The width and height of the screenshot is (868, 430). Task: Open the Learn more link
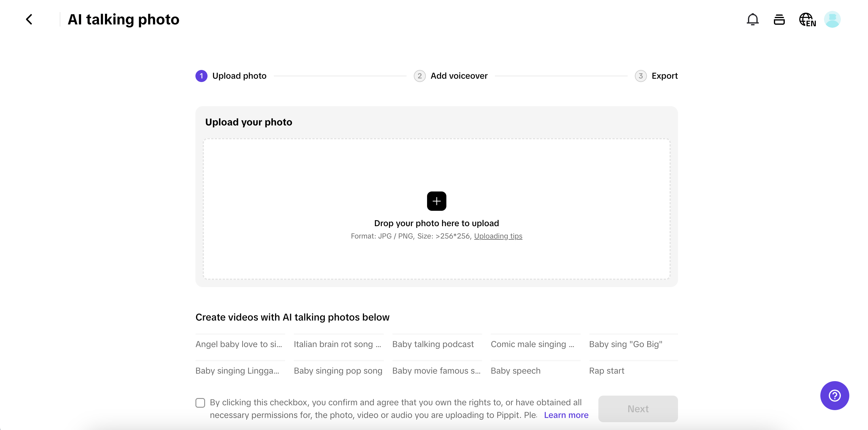tap(566, 415)
